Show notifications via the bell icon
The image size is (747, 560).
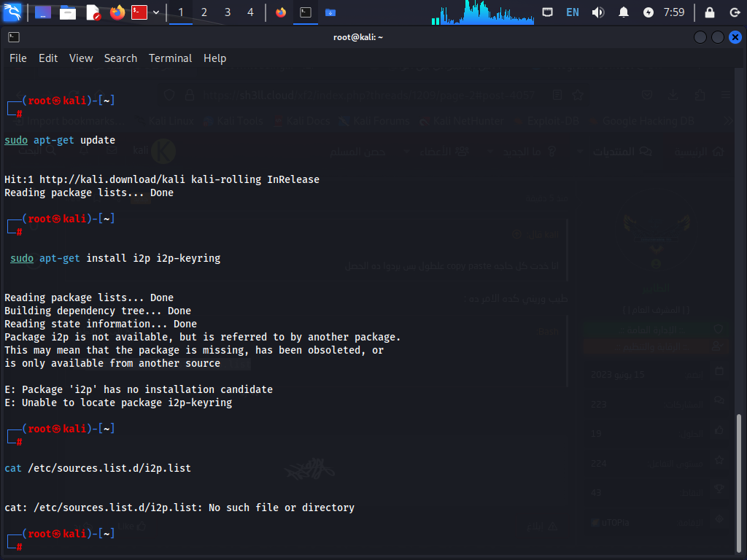623,12
